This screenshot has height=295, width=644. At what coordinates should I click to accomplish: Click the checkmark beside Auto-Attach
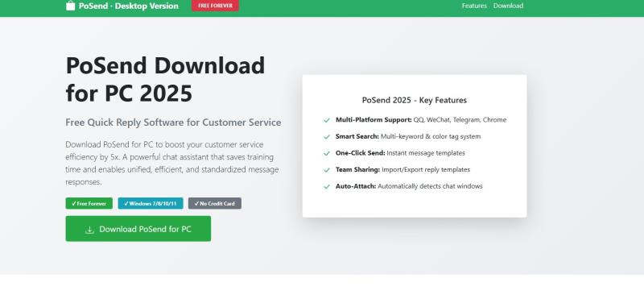tap(327, 186)
